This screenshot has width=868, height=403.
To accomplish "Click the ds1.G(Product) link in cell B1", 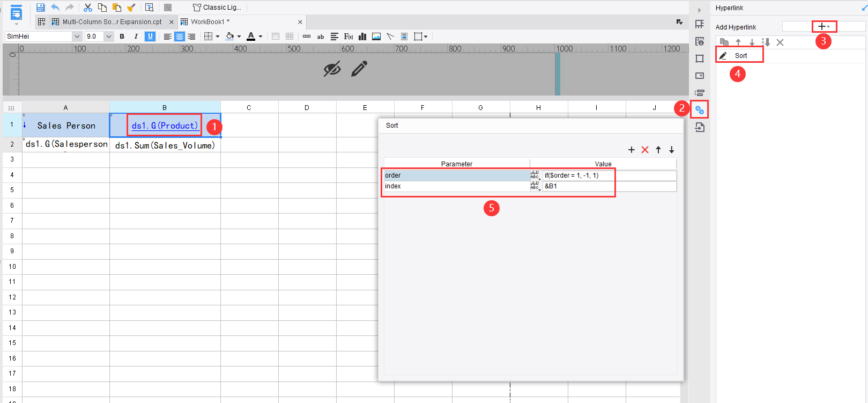I will [165, 126].
